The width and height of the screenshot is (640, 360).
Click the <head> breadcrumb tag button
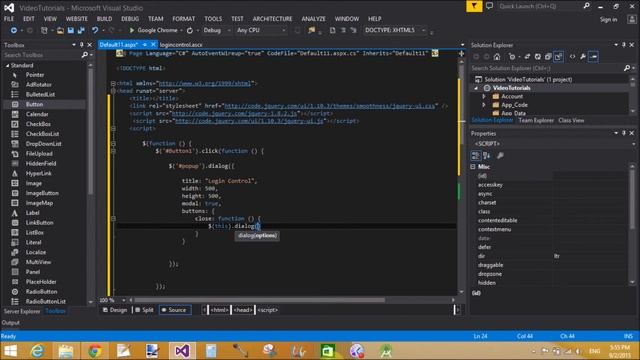243,310
